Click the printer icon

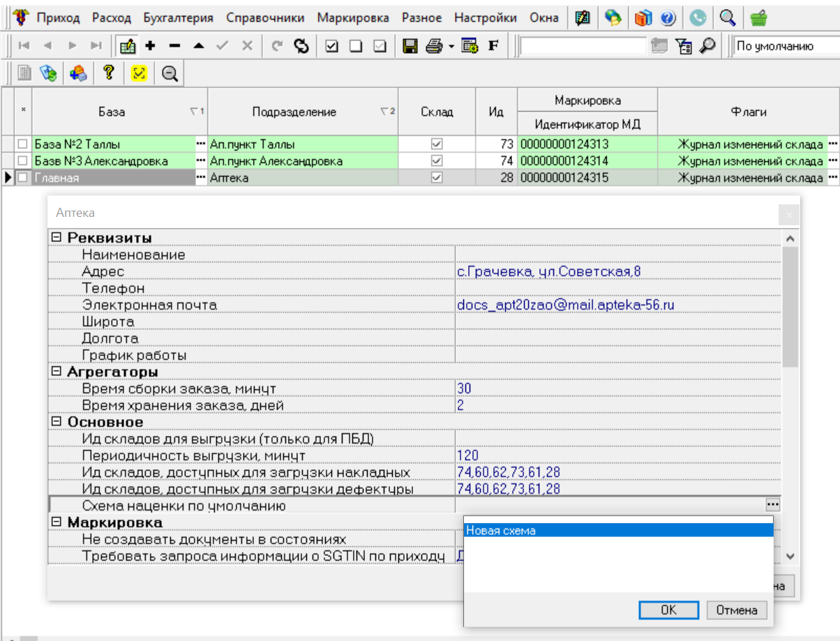tap(434, 46)
